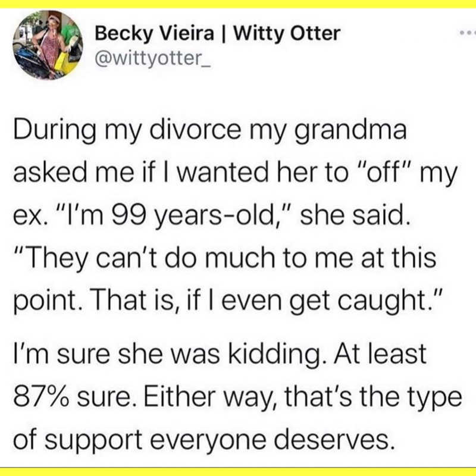The width and height of the screenshot is (476, 476).
Task: Click the word "kidding" in the tweet
Action: [x=278, y=356]
